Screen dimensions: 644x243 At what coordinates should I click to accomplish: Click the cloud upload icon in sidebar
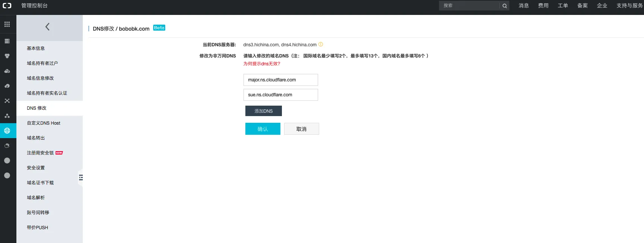click(7, 86)
